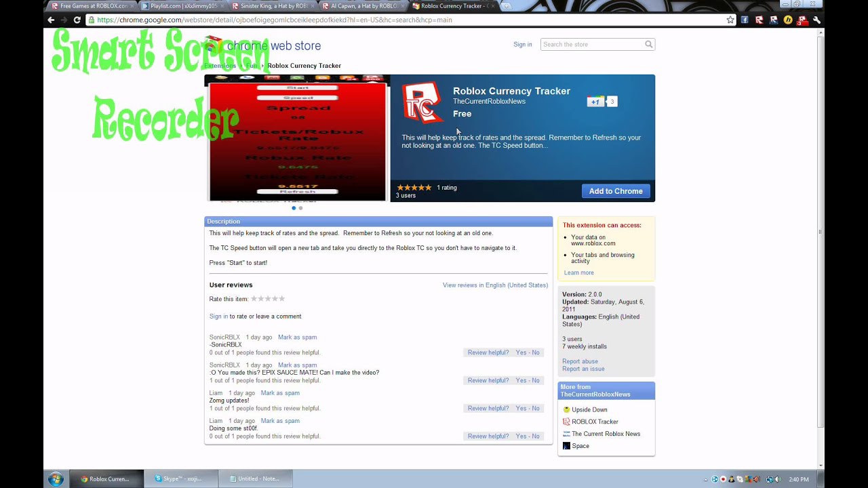Screen dimensions: 868x488
Task: Open the Windows Start menu orb
Action: (x=56, y=479)
